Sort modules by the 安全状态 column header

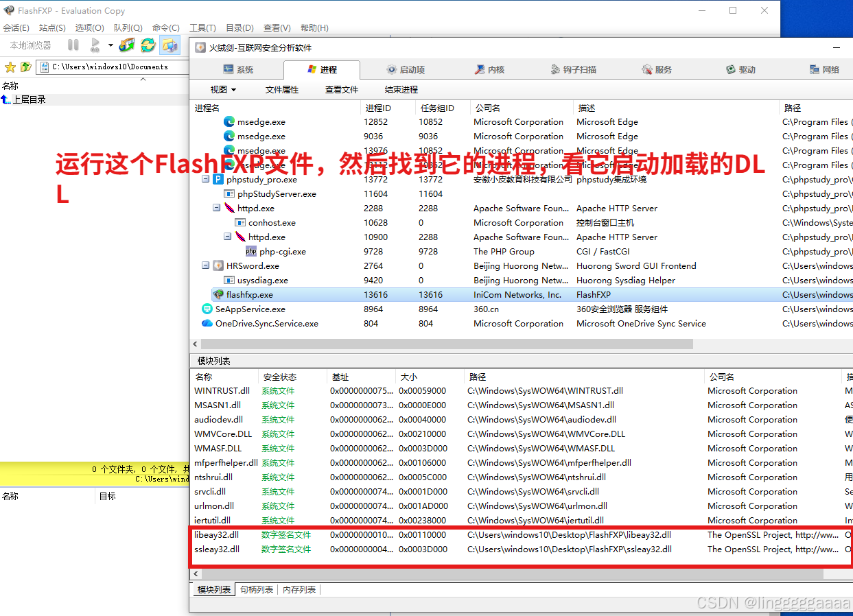292,377
